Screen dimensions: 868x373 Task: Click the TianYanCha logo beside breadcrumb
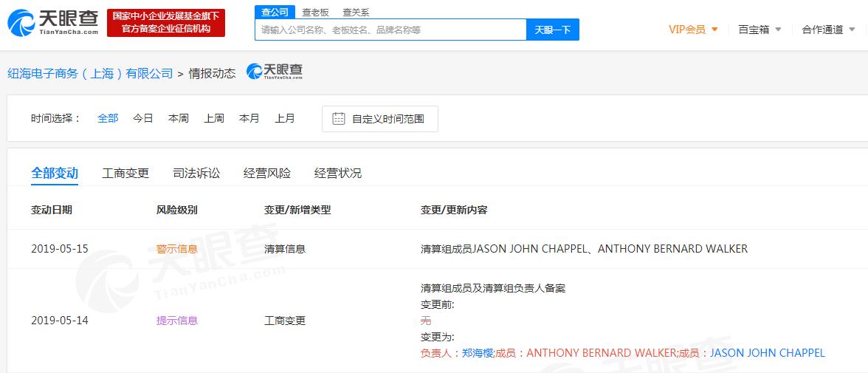point(275,72)
